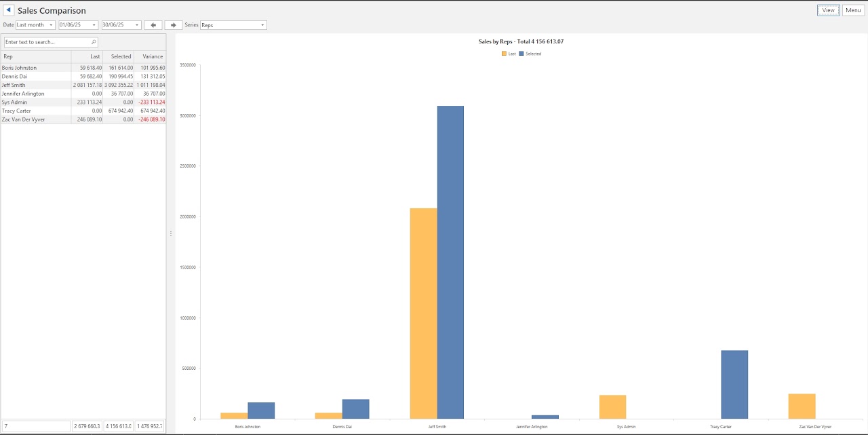Click Tracy Carter's blue bar
868x435 pixels.
(734, 385)
